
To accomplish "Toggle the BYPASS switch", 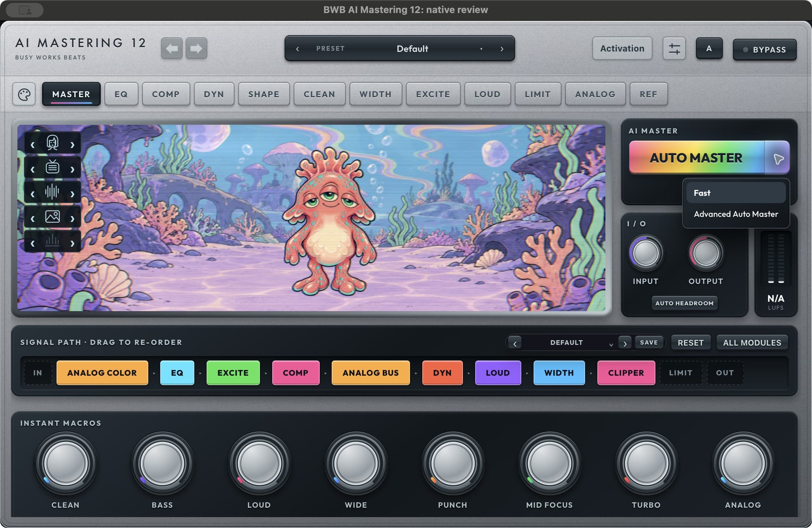I will coord(765,50).
